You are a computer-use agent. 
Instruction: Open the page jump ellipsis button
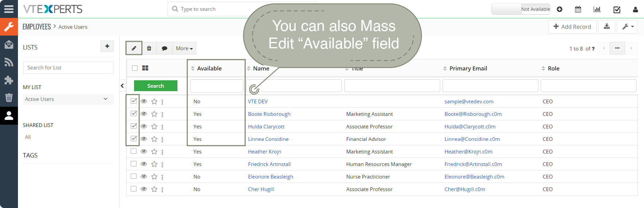[x=617, y=48]
